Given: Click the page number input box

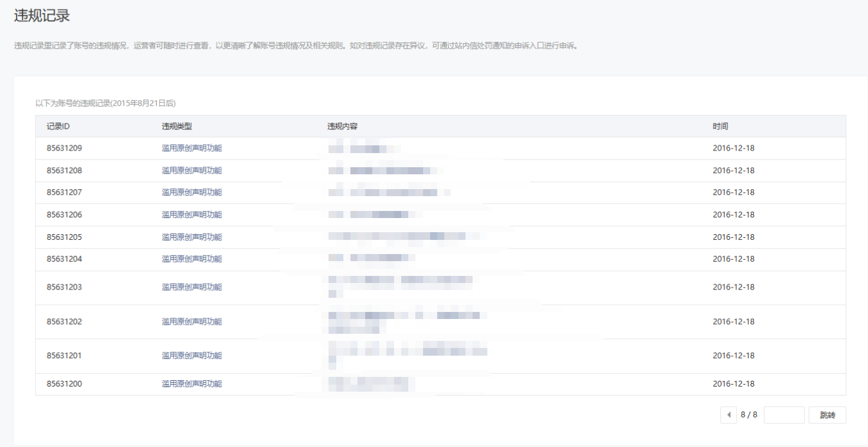Looking at the screenshot, I should pos(784,415).
